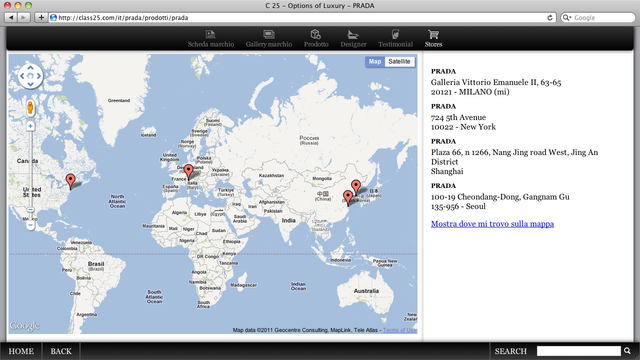Viewport: 640px width, 360px height.
Task: Open the Testimonial section
Action: (395, 39)
